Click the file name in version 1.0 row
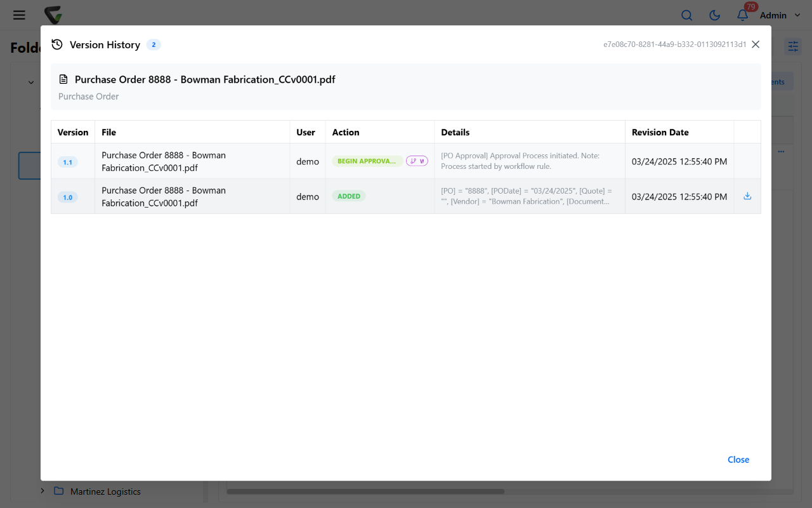The image size is (812, 508). (x=164, y=197)
